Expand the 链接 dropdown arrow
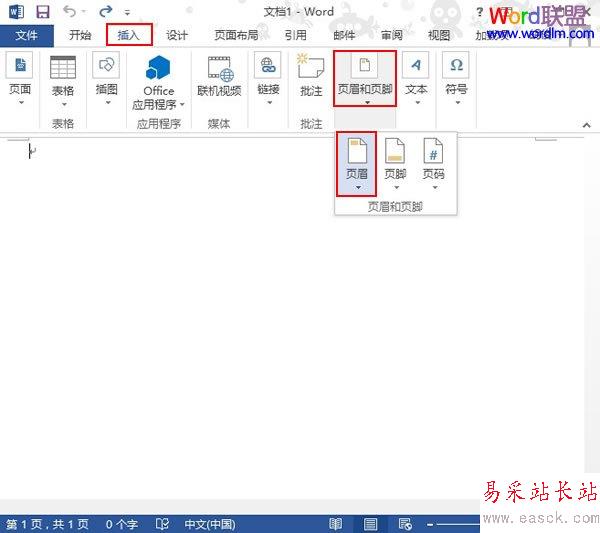 pyautogui.click(x=270, y=103)
